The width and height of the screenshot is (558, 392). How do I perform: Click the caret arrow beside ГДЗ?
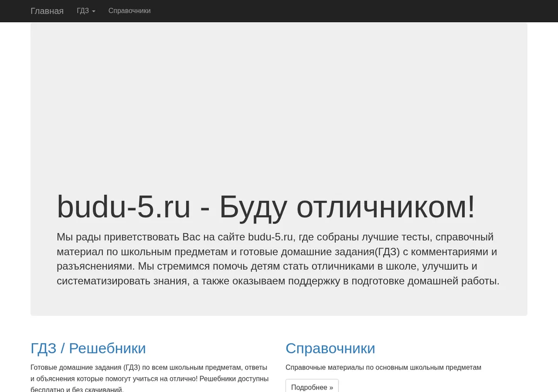[x=93, y=11]
